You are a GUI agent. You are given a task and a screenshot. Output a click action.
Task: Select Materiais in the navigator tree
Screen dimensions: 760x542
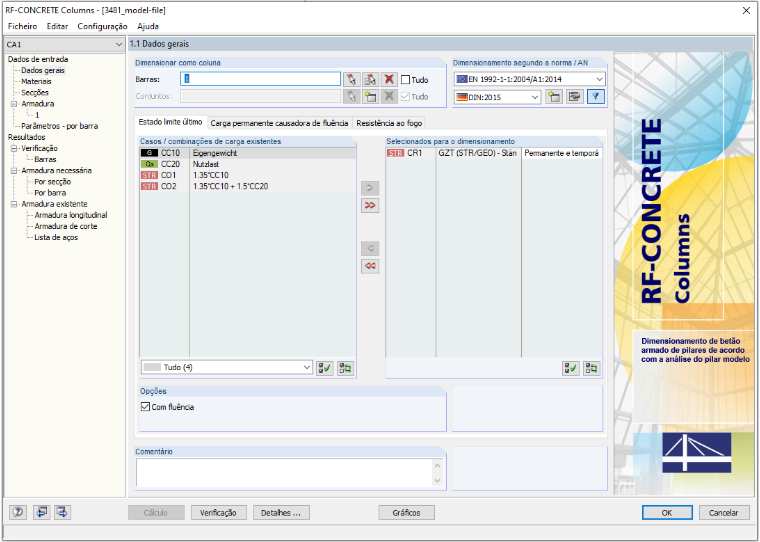tap(36, 81)
